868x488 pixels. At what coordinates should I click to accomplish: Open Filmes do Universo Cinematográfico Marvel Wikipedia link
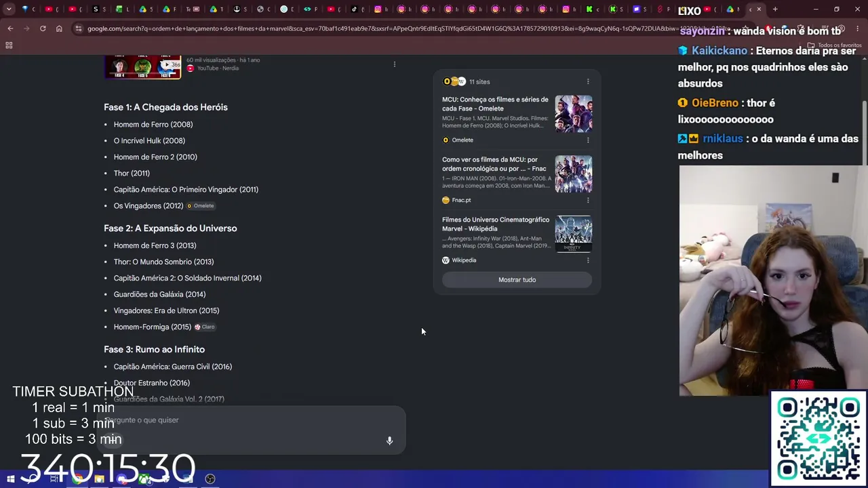click(496, 224)
